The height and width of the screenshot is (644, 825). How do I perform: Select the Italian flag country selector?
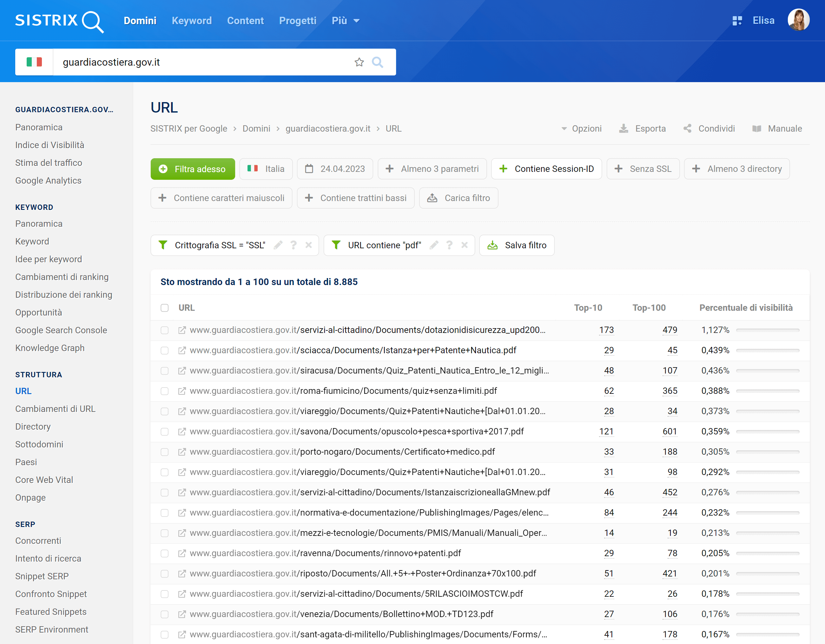pos(34,62)
